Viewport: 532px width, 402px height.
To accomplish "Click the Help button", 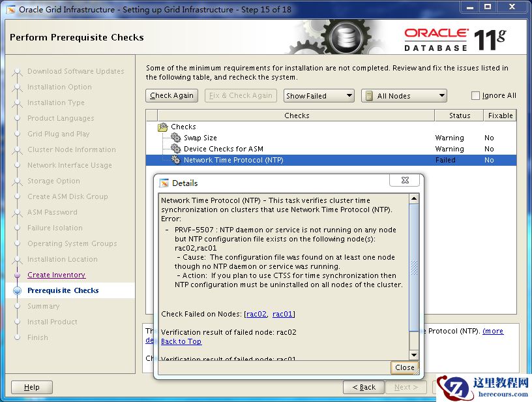I will pyautogui.click(x=32, y=387).
